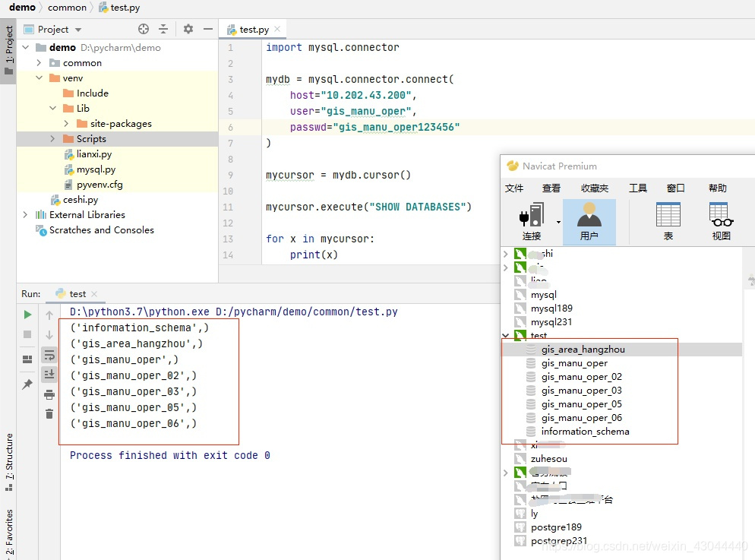This screenshot has width=755, height=560.
Task: Open Navicat 工具 menu
Action: 637,188
